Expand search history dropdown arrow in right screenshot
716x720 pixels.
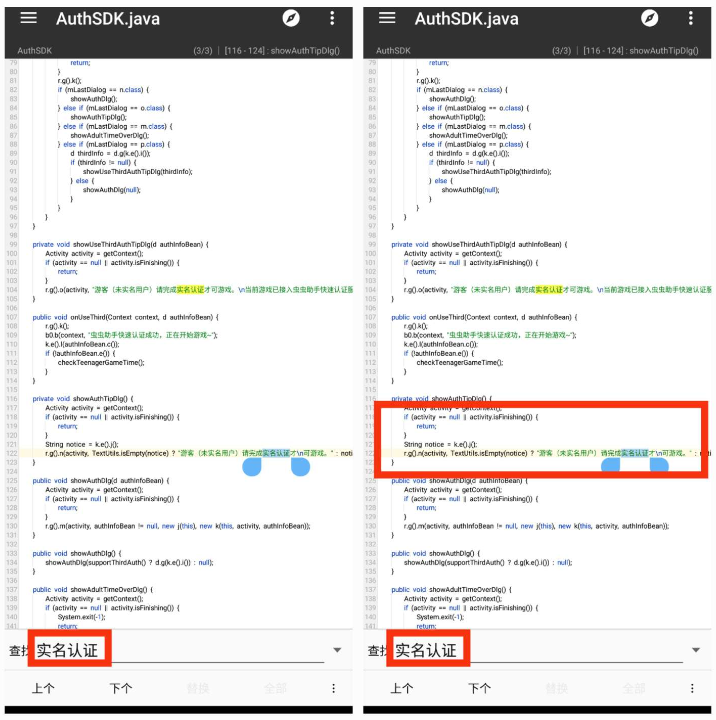pyautogui.click(x=695, y=650)
